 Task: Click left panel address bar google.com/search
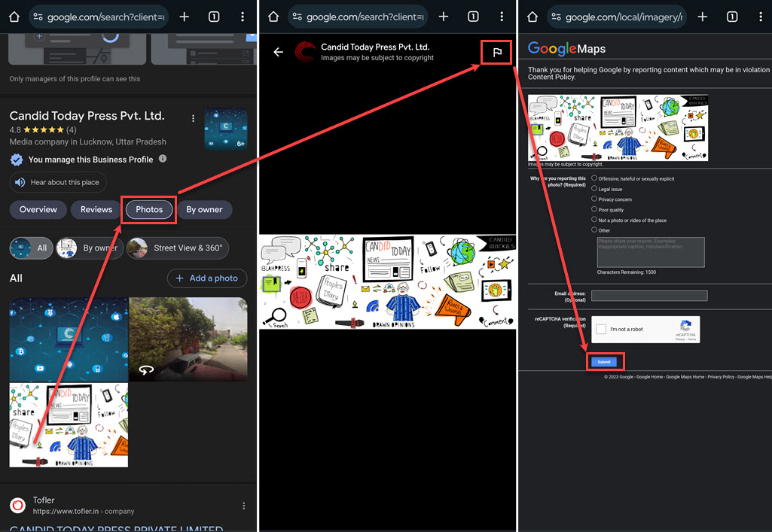(x=99, y=17)
